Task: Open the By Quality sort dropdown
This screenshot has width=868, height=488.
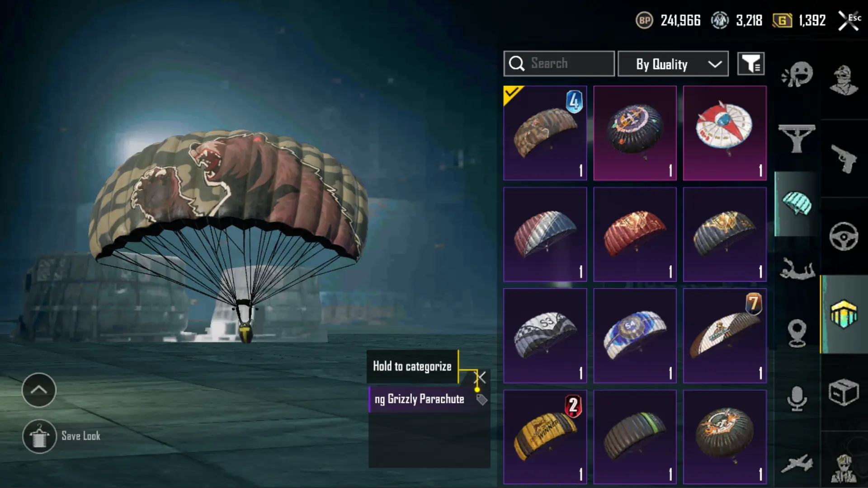Action: click(673, 64)
